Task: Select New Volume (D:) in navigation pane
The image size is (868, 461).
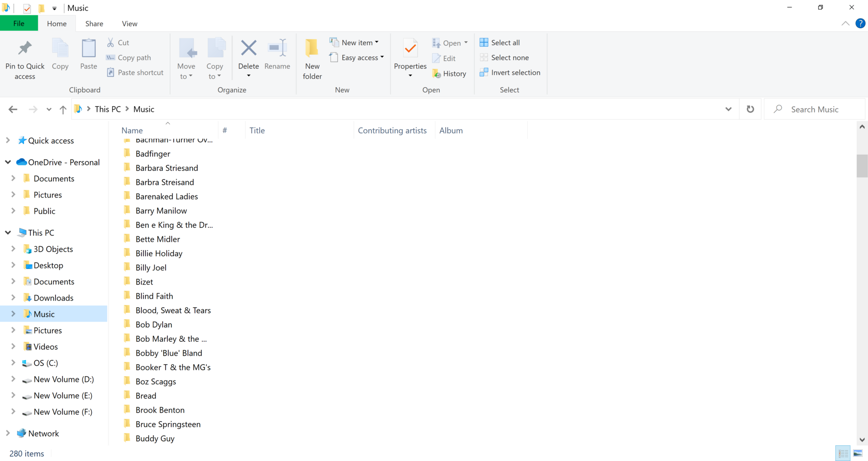Action: pyautogui.click(x=64, y=379)
